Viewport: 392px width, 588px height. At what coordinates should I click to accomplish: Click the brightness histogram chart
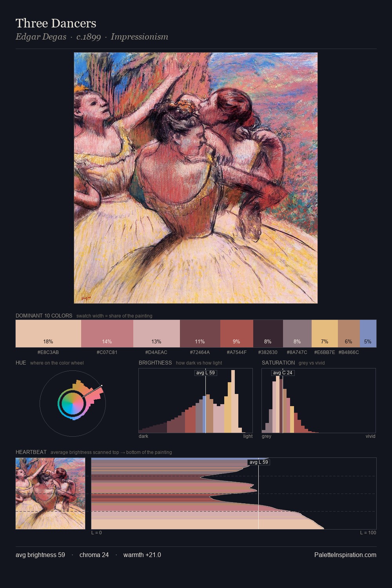tap(196, 401)
